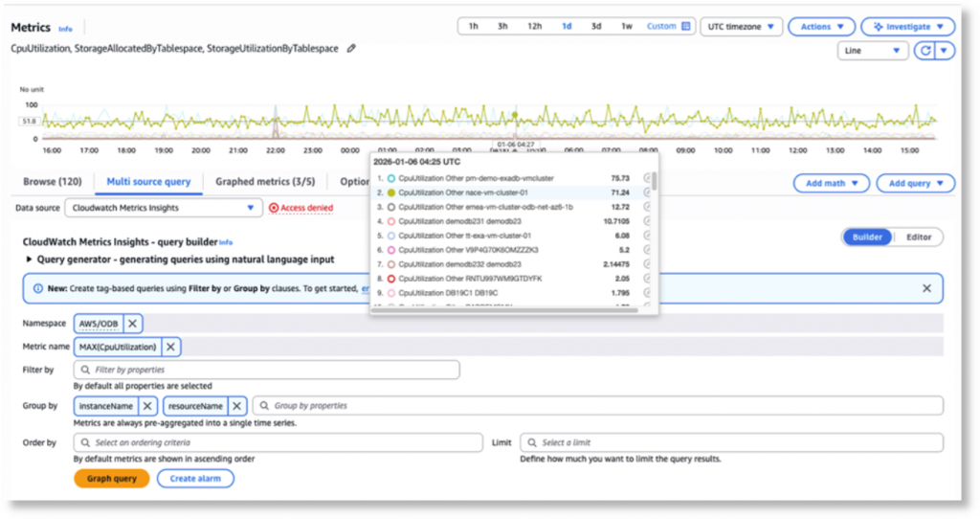Expand the Query generator section
This screenshot has height=519, width=980.
tap(29, 259)
